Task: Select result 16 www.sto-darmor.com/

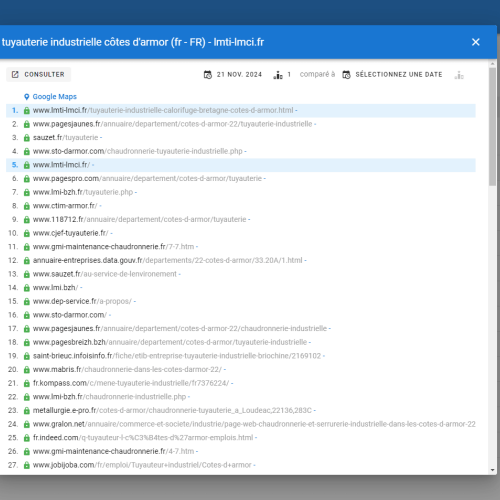Action: click(70, 315)
